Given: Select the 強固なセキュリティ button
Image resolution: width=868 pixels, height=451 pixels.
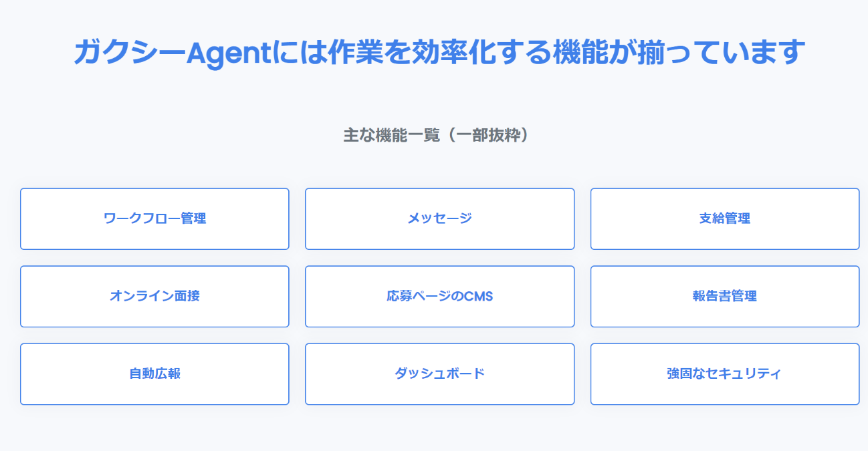Looking at the screenshot, I should [x=724, y=373].
